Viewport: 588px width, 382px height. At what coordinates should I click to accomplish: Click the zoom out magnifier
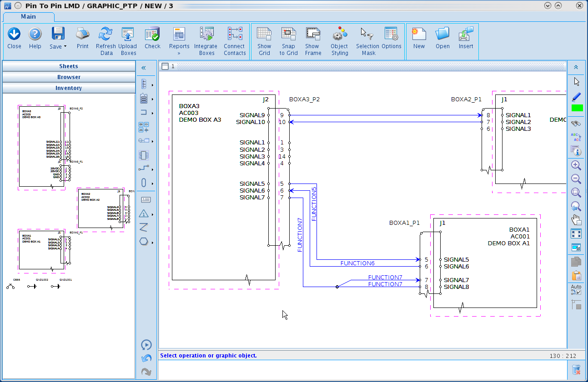576,179
